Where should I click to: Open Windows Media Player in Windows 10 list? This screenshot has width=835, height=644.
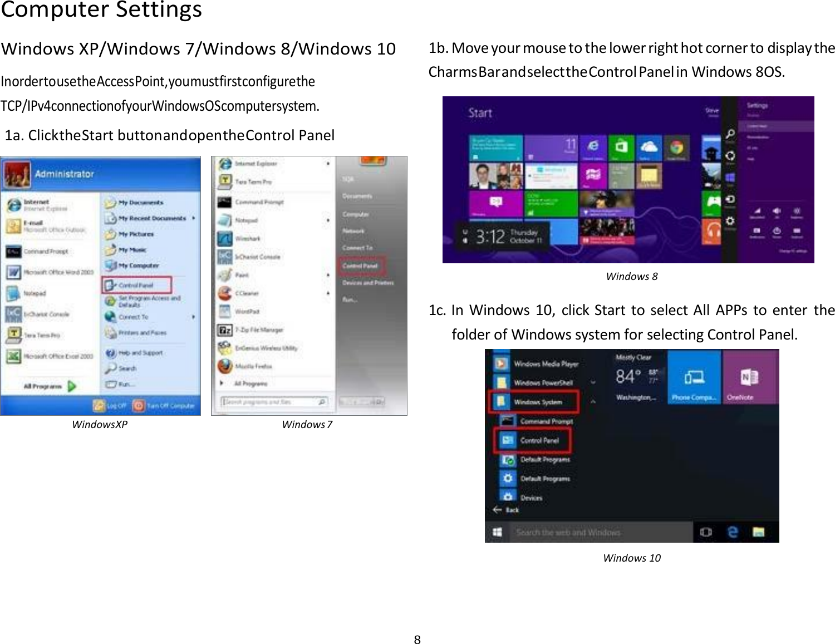pyautogui.click(x=536, y=363)
